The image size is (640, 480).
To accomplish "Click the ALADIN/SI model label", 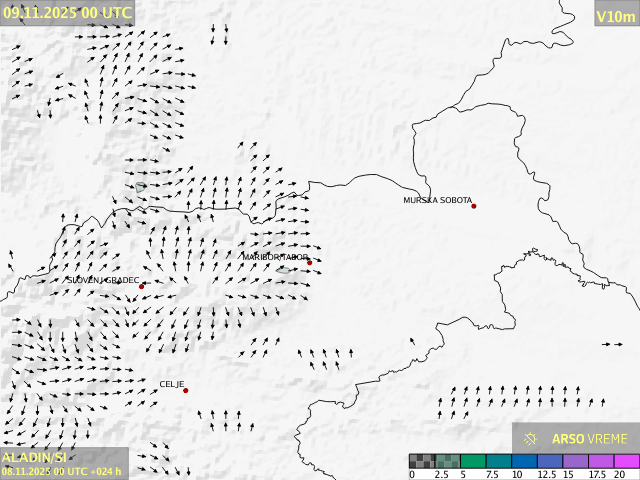I will coord(35,456).
